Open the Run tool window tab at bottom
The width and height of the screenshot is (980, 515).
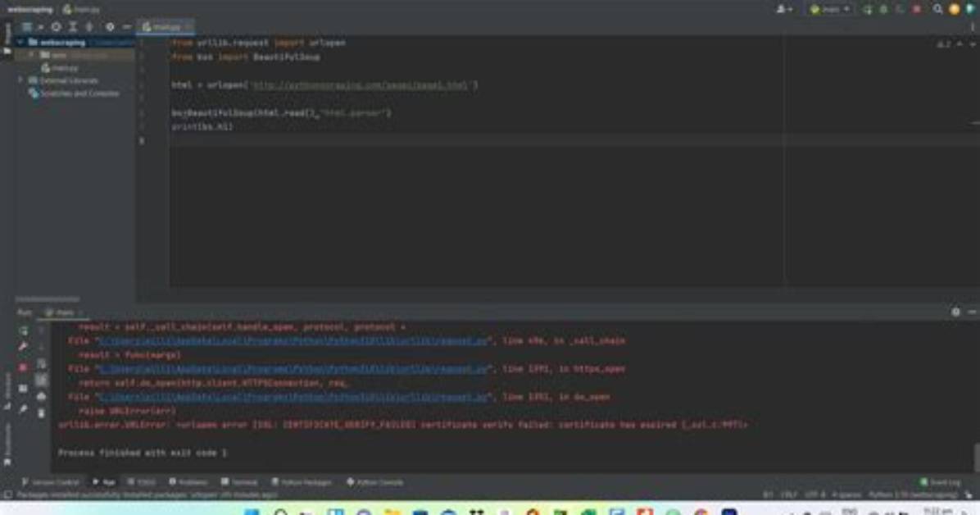tap(104, 482)
